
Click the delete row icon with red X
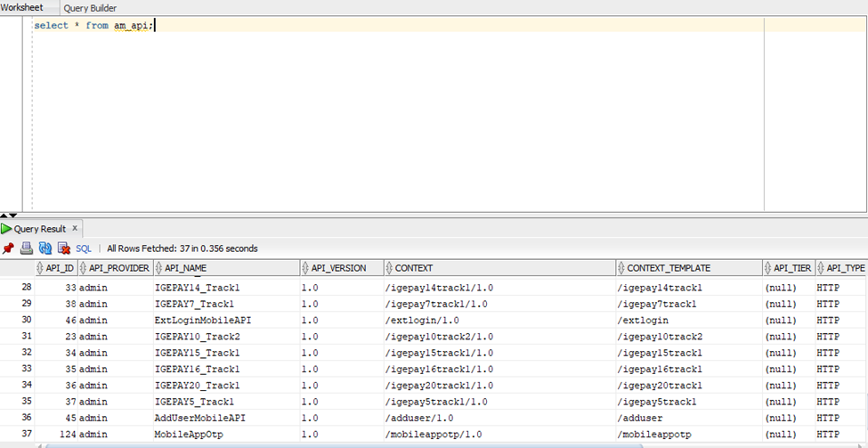[63, 248]
